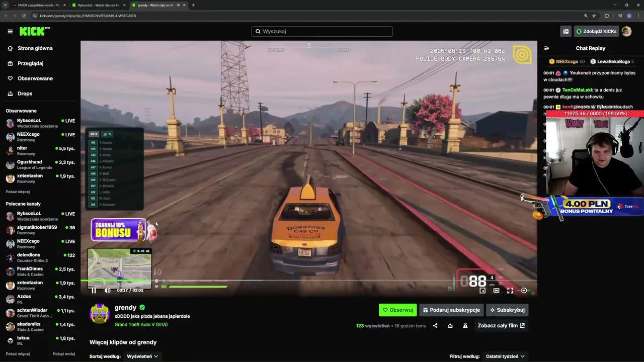Open a new browser tab
The image size is (644, 362).
193,5
